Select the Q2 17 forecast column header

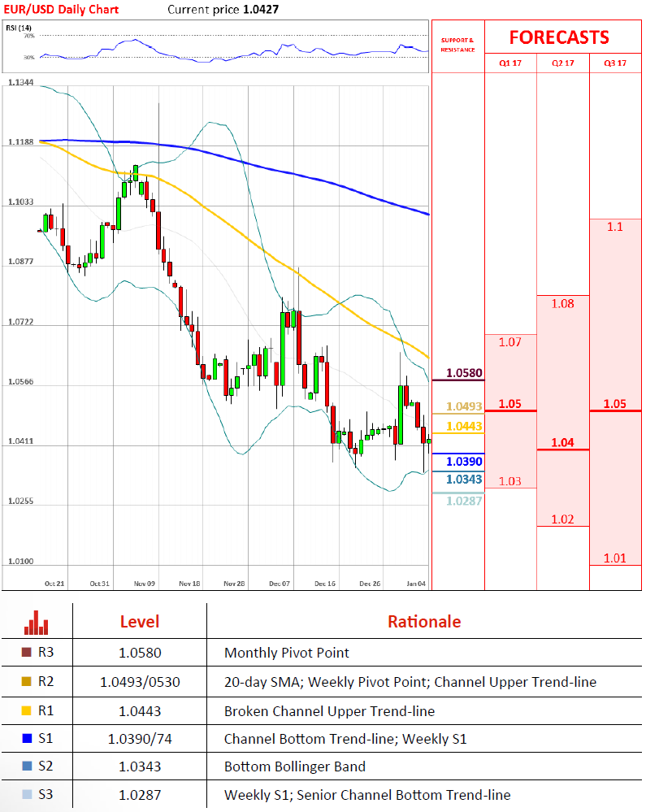(563, 63)
